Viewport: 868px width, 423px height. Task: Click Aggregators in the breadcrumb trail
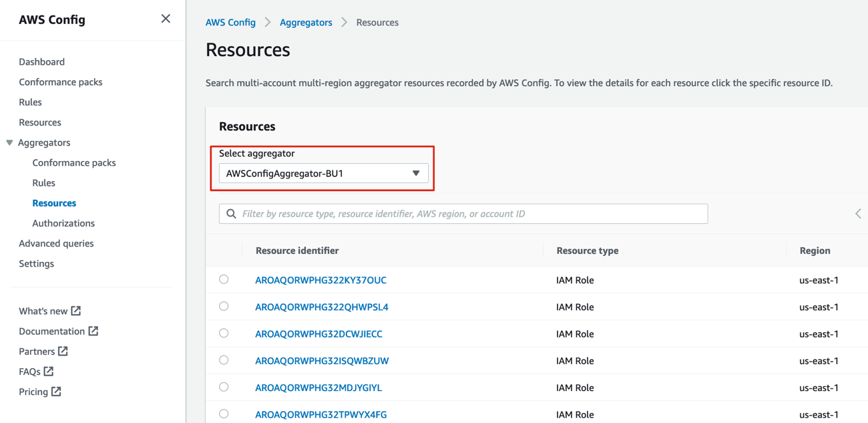tap(306, 22)
